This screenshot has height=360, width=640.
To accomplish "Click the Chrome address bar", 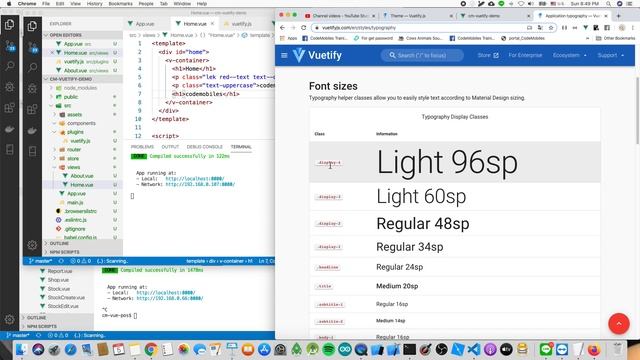I will click(x=420, y=28).
